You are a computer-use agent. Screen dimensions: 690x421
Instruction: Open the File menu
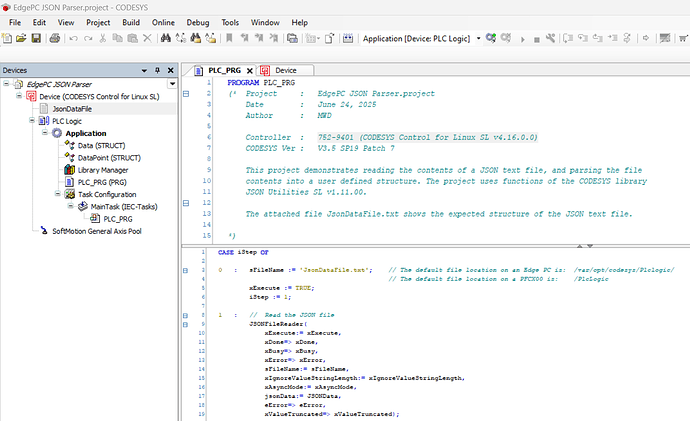click(15, 22)
